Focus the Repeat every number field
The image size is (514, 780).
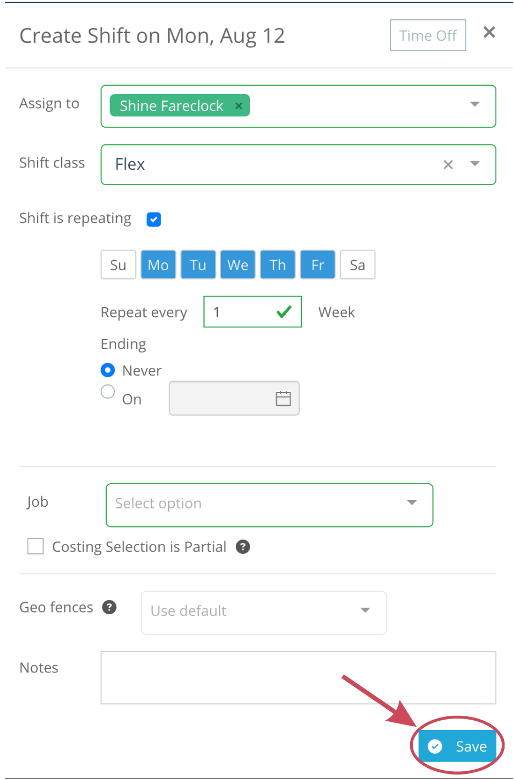pyautogui.click(x=252, y=312)
